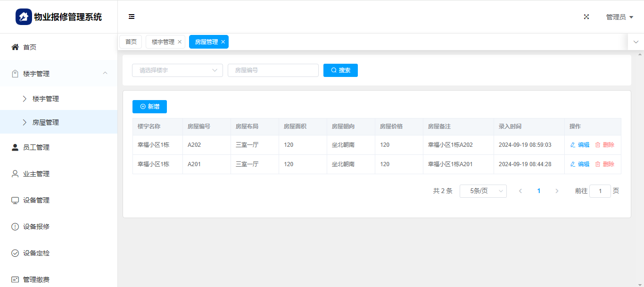Click the 设备报修 exclamation icon
Screen dimensions: 644x287
coord(15,227)
